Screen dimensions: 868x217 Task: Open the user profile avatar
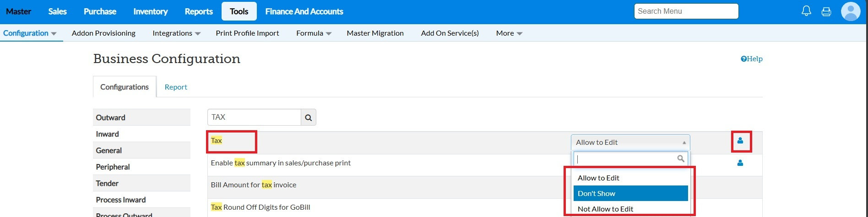tap(850, 11)
